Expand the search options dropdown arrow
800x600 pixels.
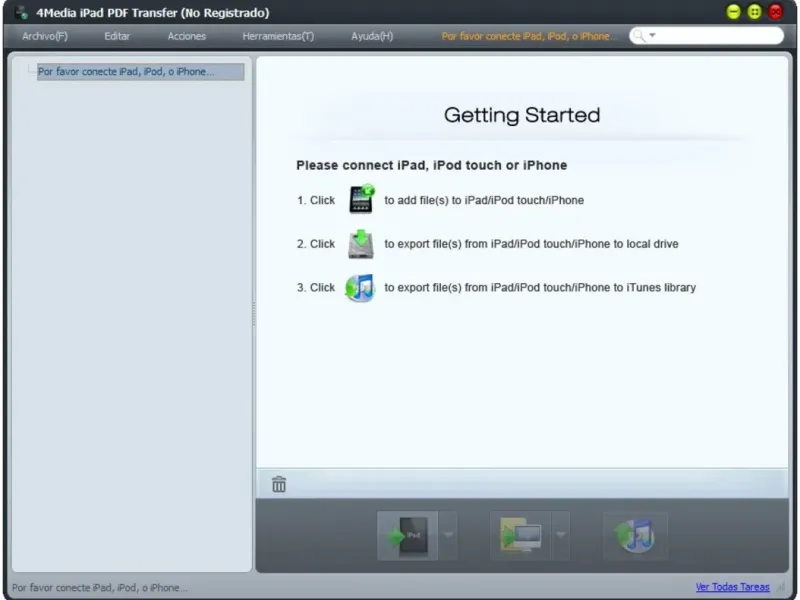tap(652, 36)
